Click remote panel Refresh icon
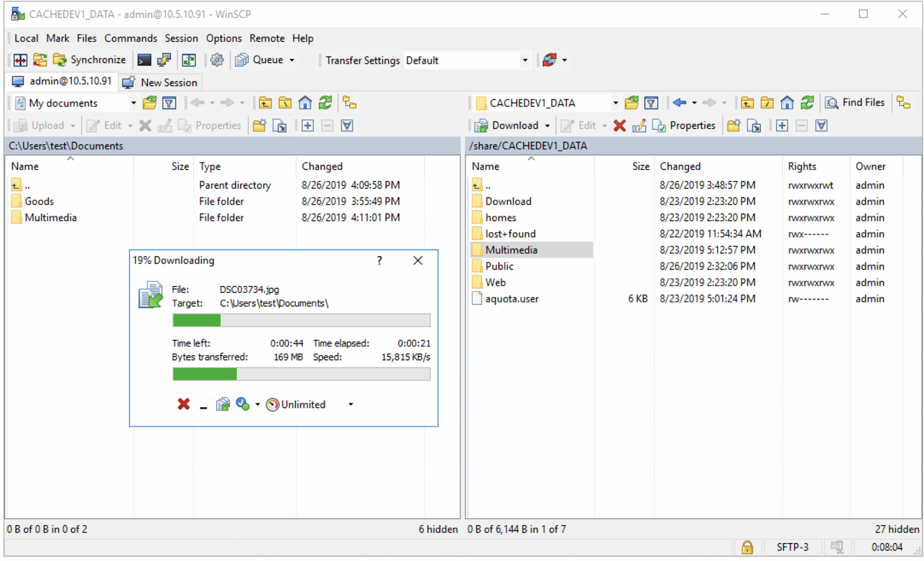Image resolution: width=924 pixels, height=561 pixels. pos(807,103)
